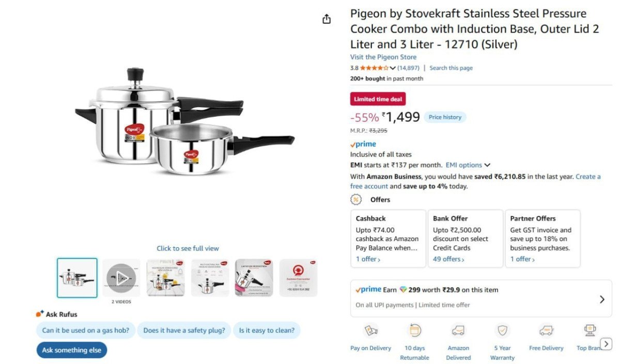Click the share icon beside the product title

coord(326,18)
